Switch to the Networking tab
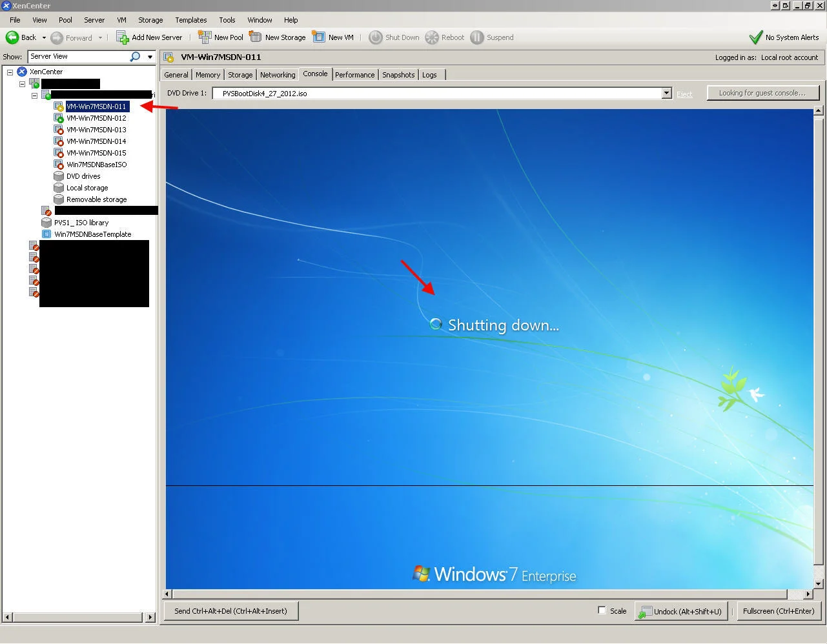The width and height of the screenshot is (827, 644). point(278,75)
